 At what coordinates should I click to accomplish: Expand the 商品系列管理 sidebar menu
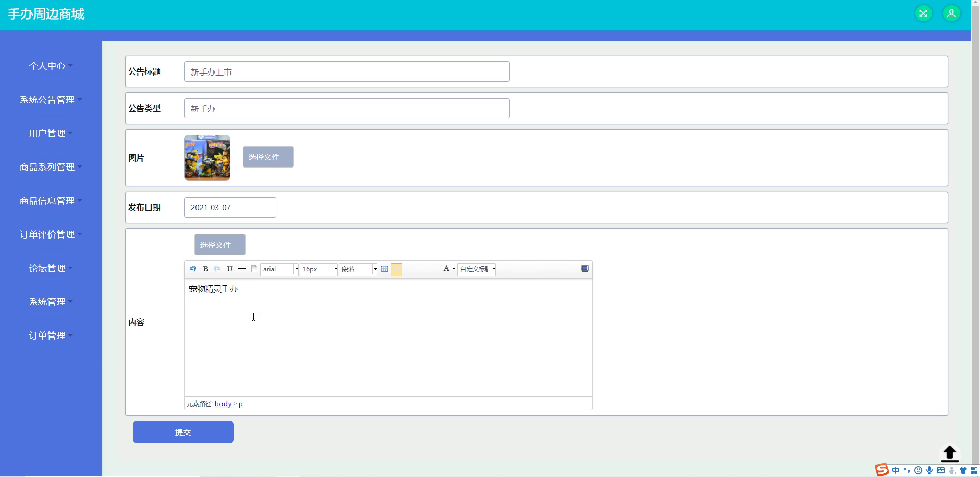(51, 167)
